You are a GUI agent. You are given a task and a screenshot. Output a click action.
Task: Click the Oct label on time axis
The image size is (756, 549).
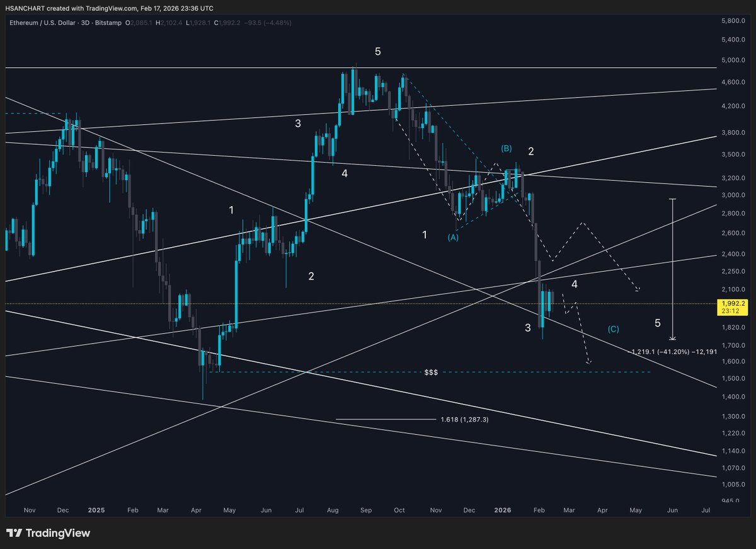[398, 509]
